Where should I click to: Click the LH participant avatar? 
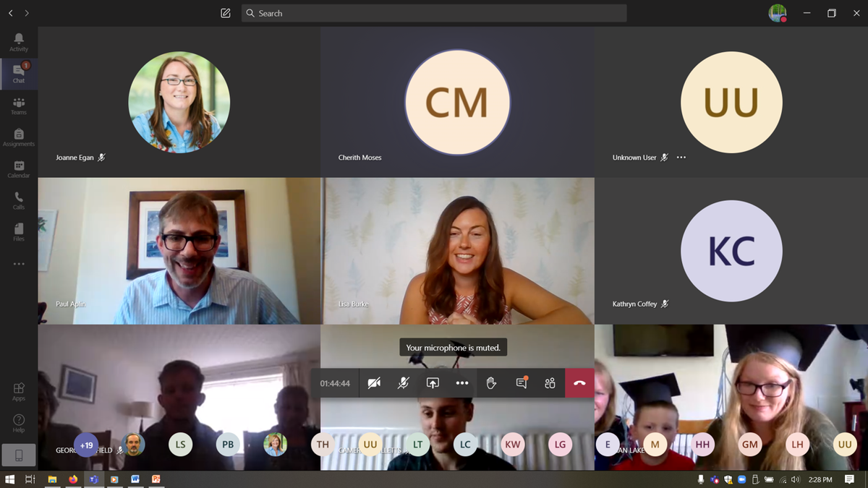click(x=797, y=445)
